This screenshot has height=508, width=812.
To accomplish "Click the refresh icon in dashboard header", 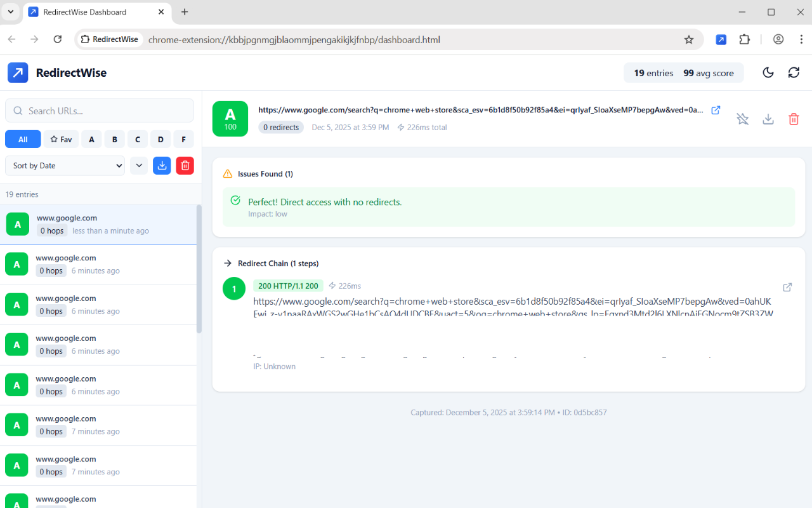I will [794, 72].
